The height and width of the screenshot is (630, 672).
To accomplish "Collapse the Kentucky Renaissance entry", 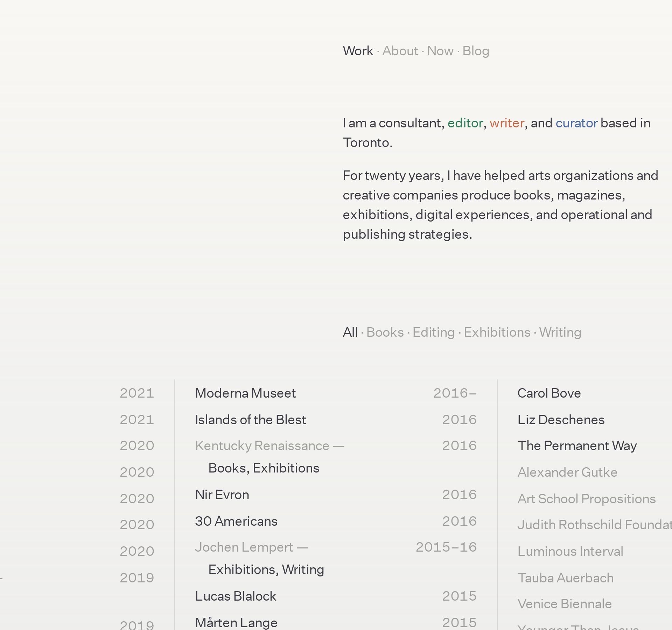I will 269,446.
